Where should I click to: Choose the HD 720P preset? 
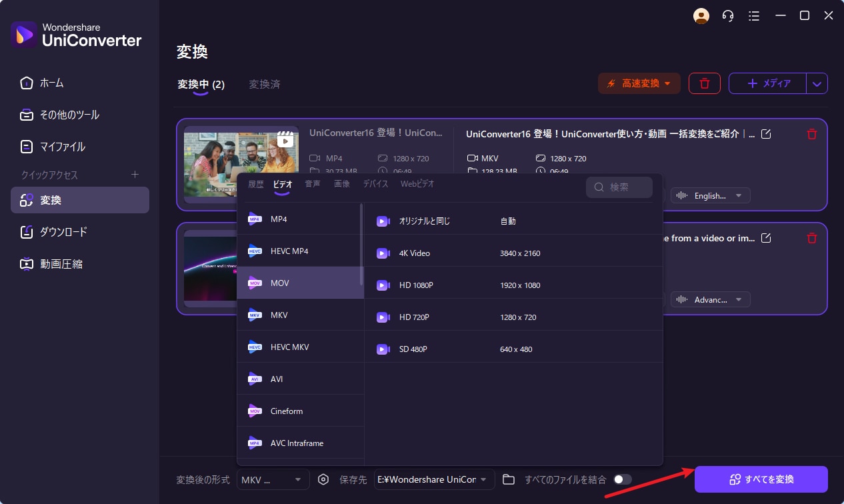coord(513,317)
